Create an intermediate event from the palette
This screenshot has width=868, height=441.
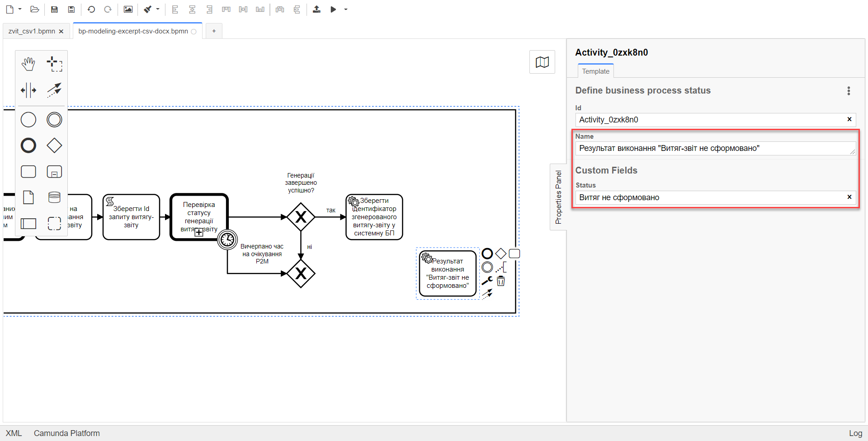(x=54, y=120)
